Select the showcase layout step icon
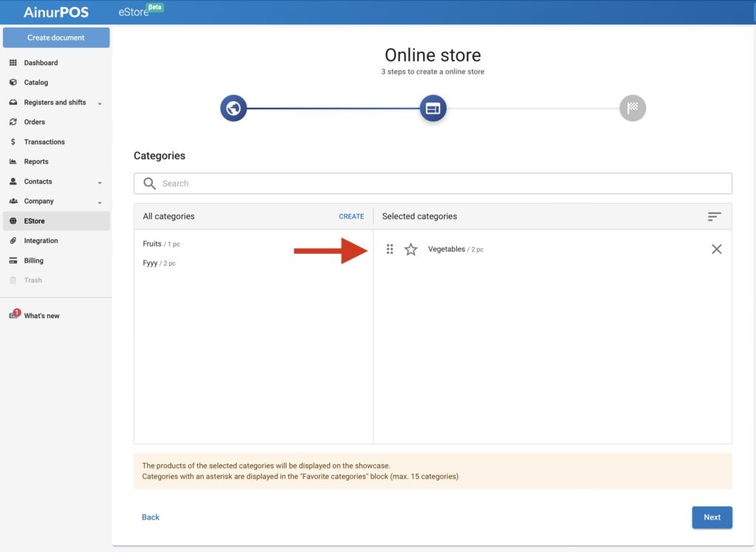 (433, 108)
